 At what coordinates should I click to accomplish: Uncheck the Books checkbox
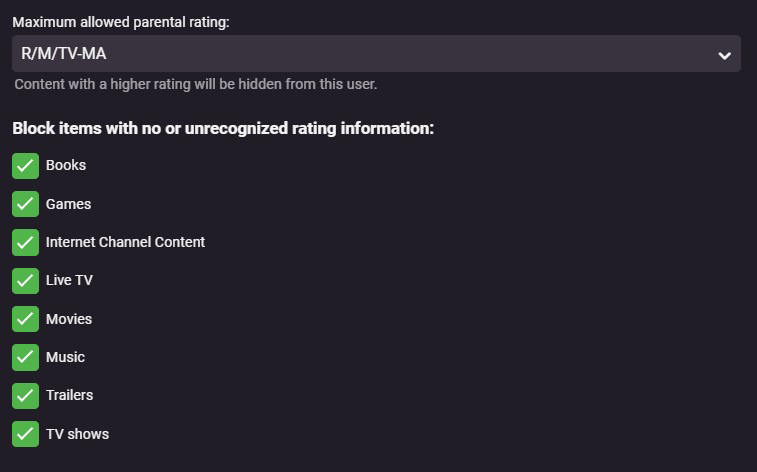pos(25,166)
